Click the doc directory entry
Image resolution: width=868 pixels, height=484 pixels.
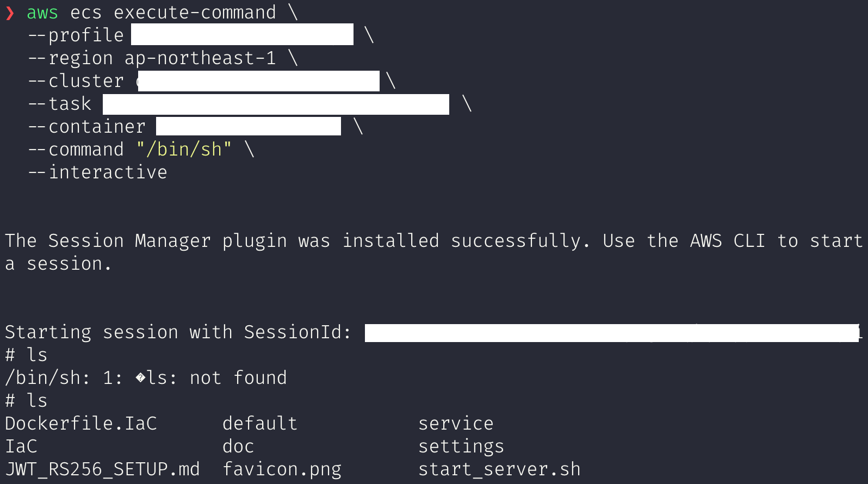point(238,446)
